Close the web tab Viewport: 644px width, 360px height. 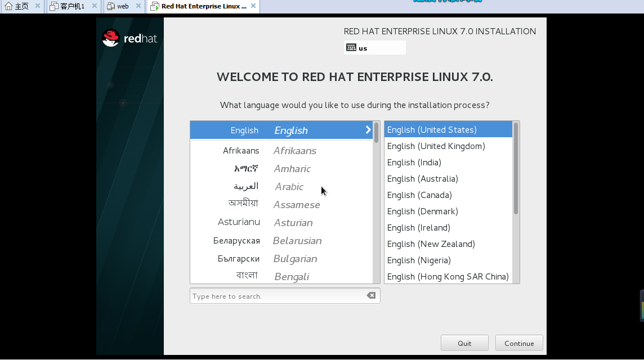tap(138, 6)
